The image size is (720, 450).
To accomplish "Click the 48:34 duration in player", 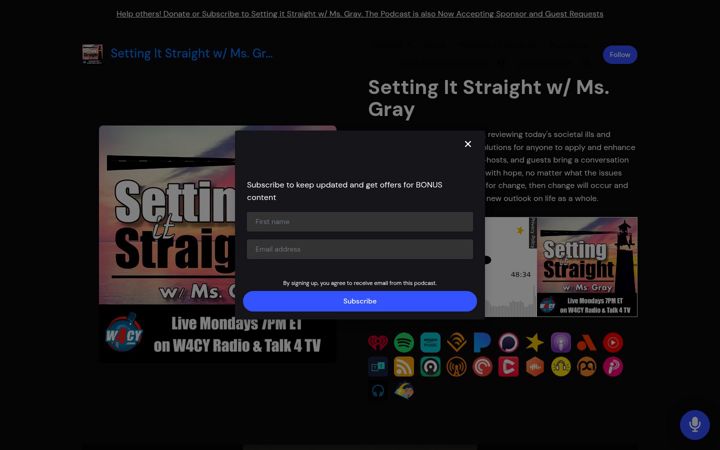I will pos(520,275).
